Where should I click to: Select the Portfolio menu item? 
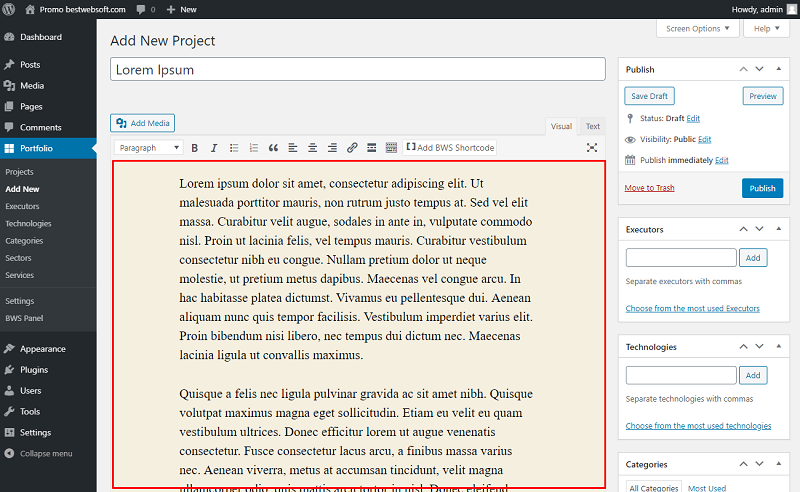click(x=48, y=148)
